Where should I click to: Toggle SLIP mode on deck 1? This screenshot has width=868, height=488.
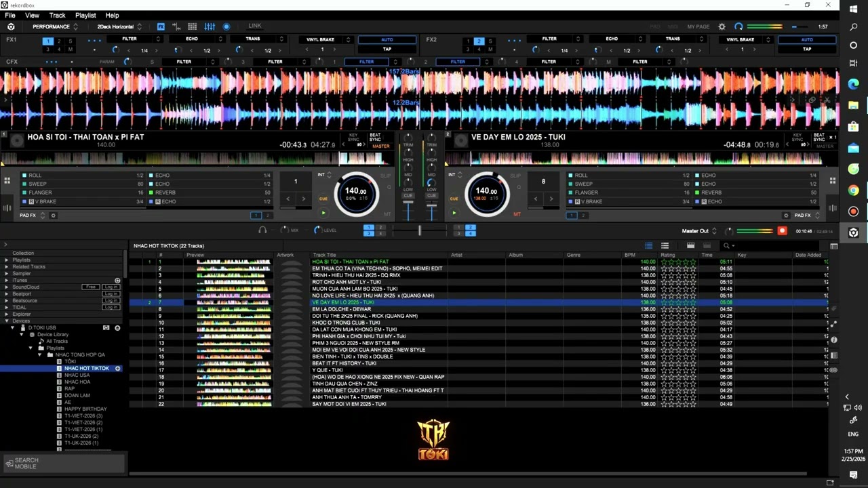pyautogui.click(x=386, y=176)
